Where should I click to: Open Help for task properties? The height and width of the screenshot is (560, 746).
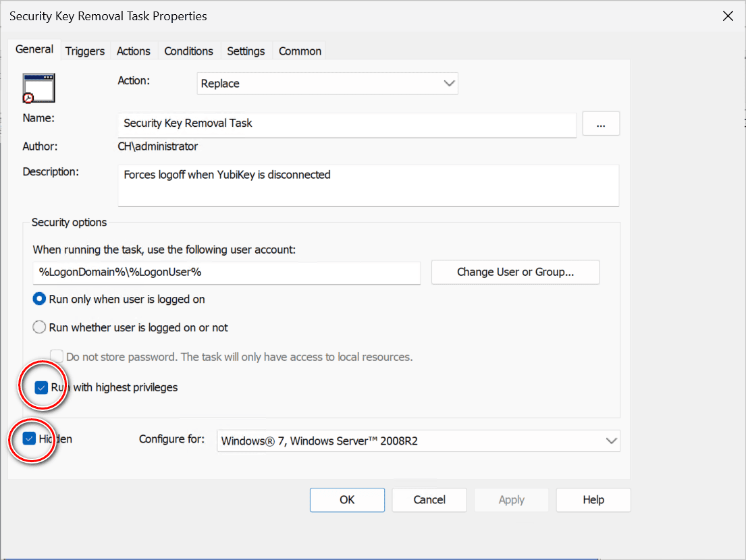[593, 499]
